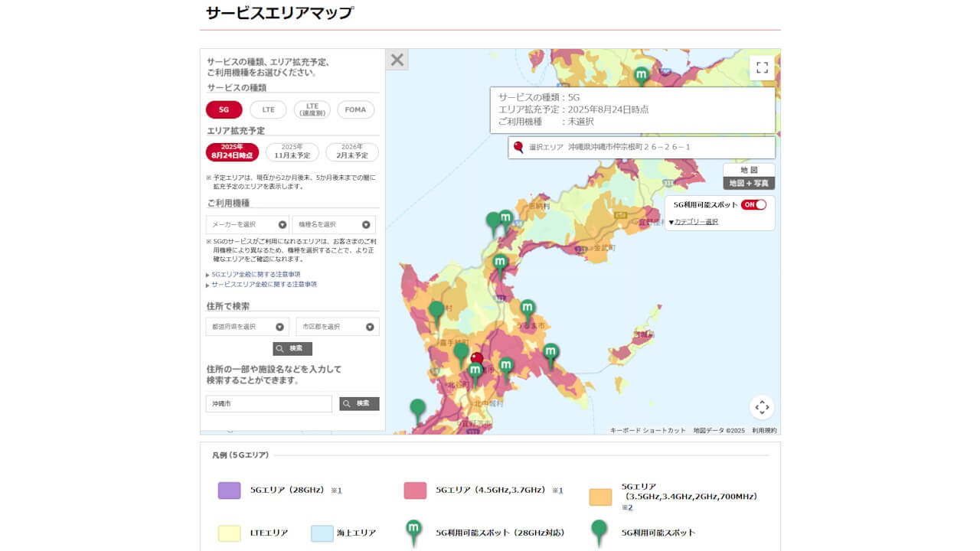Switch map view to 地図+写真

tap(749, 184)
